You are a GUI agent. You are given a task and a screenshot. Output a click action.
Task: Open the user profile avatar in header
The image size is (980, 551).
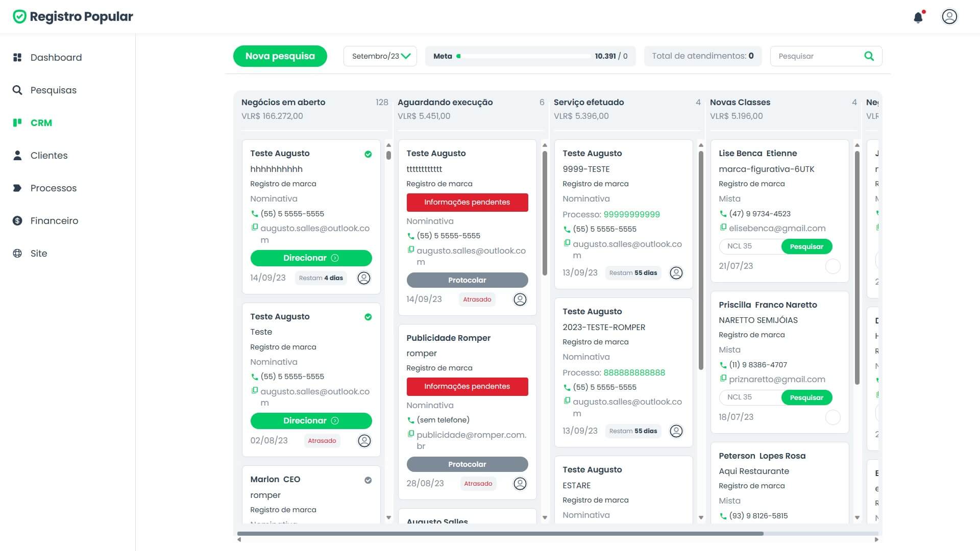point(949,17)
